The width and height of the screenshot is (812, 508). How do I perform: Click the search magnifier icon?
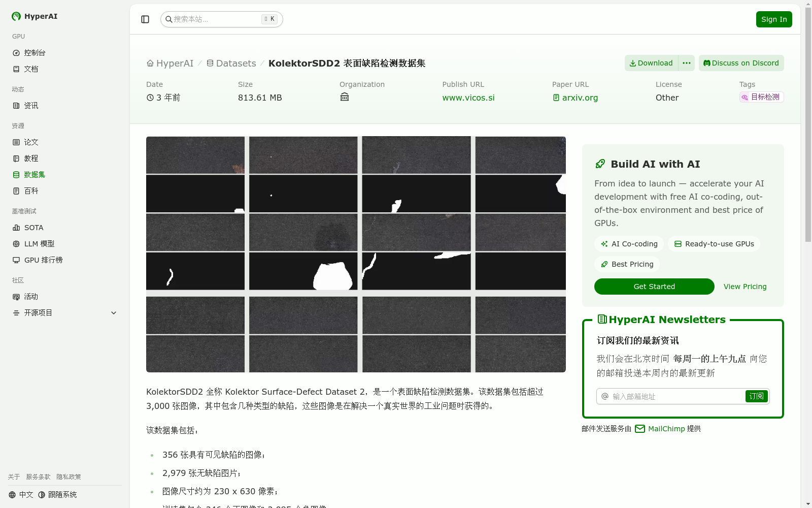click(169, 19)
